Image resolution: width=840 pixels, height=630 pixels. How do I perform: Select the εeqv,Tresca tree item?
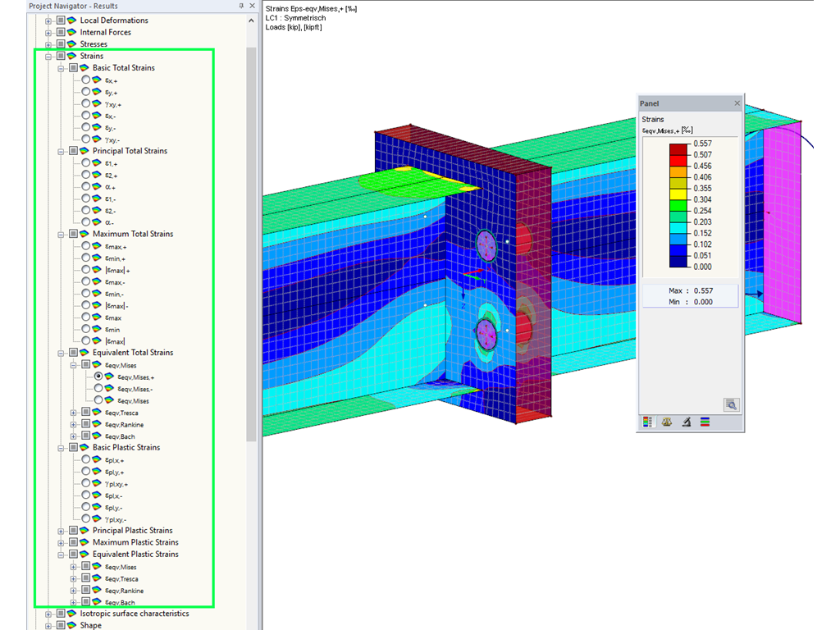tap(122, 413)
